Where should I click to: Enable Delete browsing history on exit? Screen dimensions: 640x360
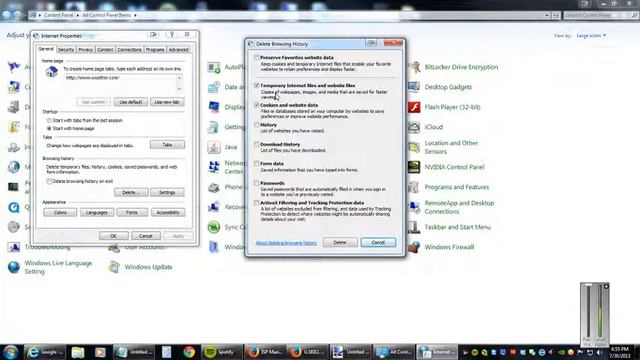(49, 181)
